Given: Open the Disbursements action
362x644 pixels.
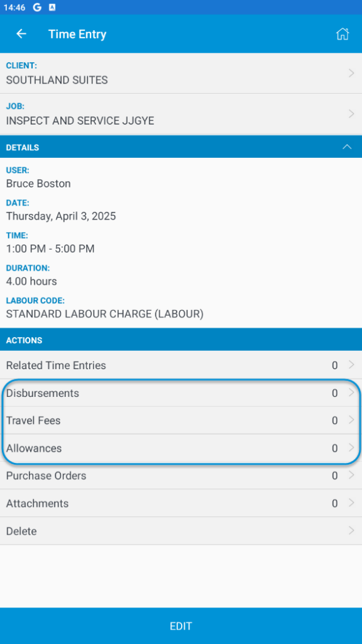Looking at the screenshot, I should 181,393.
